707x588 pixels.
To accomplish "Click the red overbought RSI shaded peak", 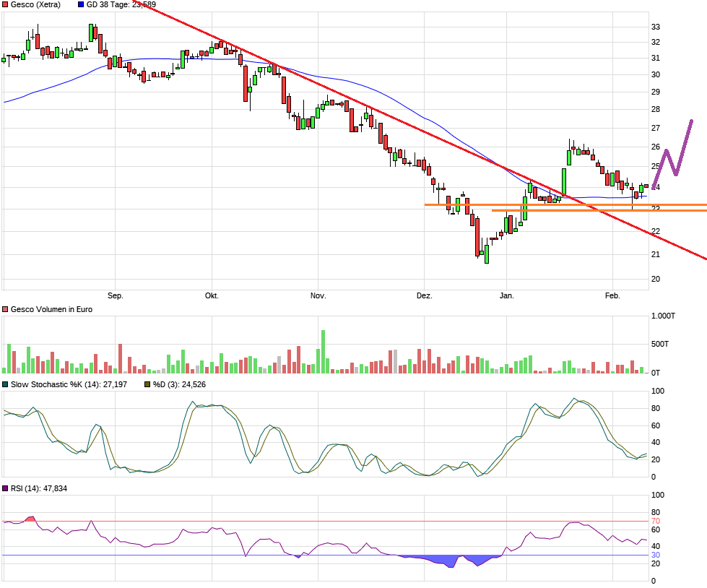I will (x=30, y=519).
